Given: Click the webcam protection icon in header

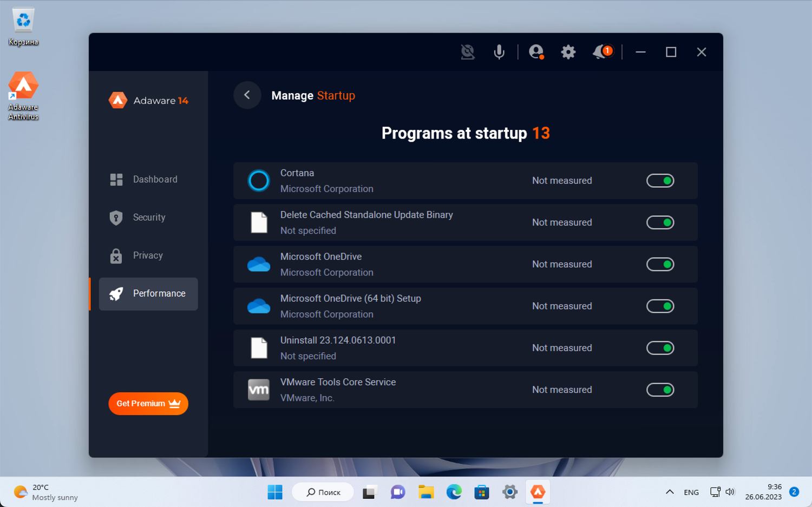Looking at the screenshot, I should tap(468, 52).
